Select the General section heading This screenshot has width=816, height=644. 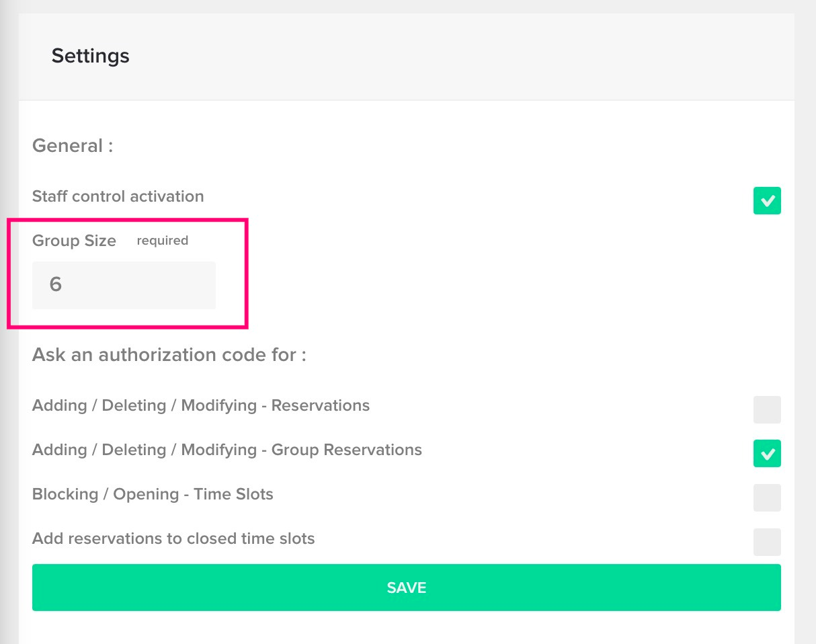point(73,146)
